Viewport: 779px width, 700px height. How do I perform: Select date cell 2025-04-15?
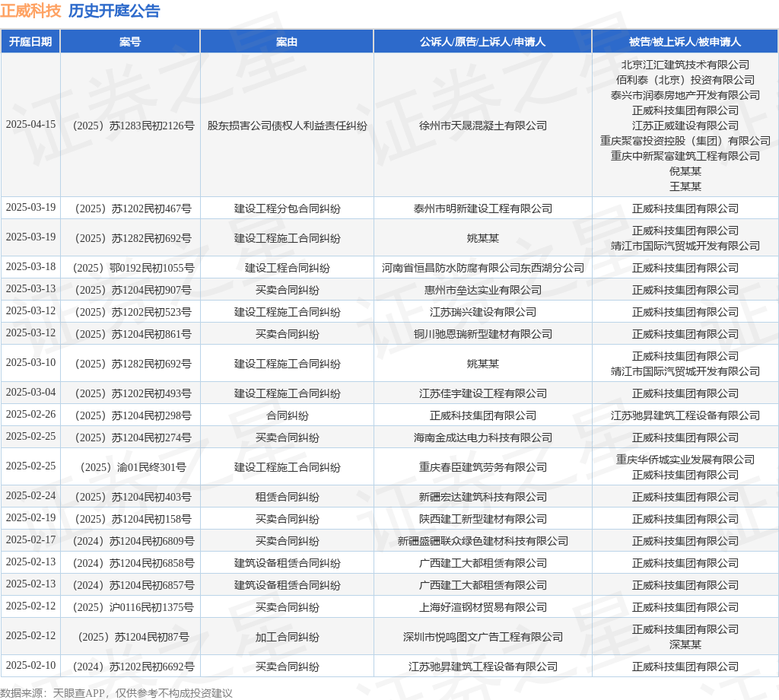(30, 124)
